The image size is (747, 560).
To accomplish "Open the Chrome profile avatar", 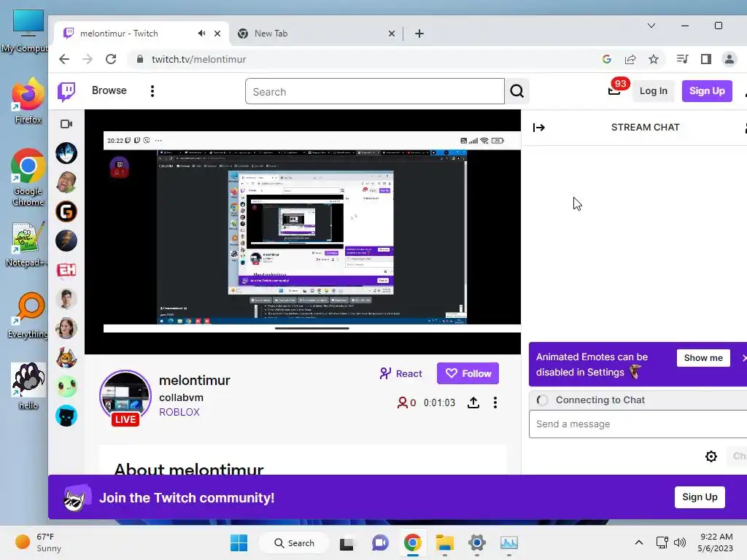I will point(729,59).
